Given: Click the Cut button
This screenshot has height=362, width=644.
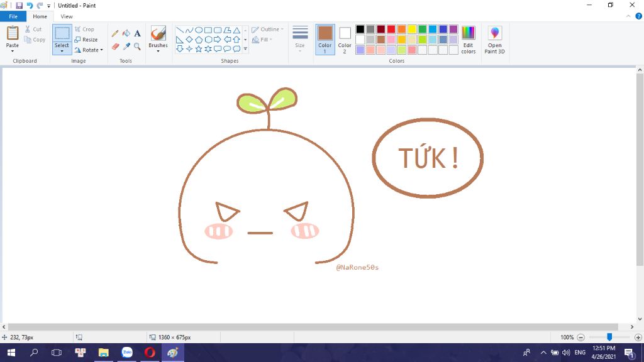Looking at the screenshot, I should [33, 30].
